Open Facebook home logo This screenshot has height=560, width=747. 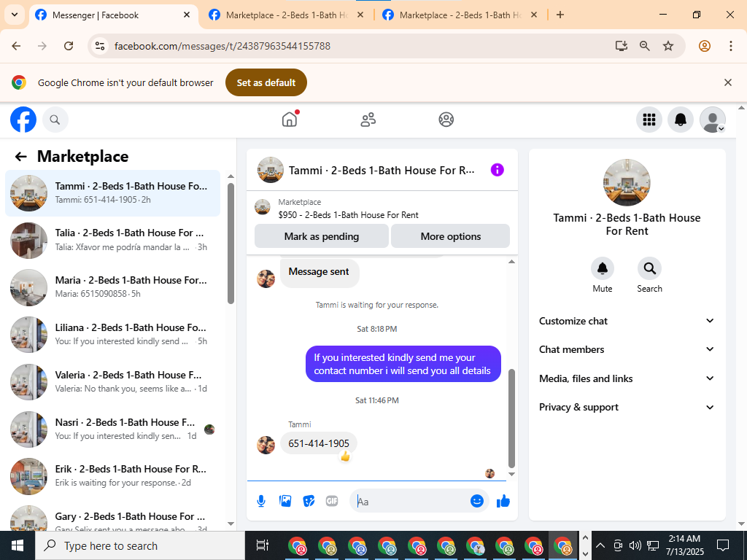[x=23, y=120]
